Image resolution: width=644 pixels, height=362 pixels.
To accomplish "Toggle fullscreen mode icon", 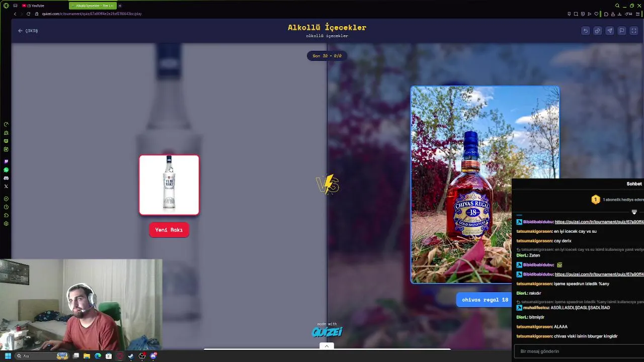I will tap(634, 31).
